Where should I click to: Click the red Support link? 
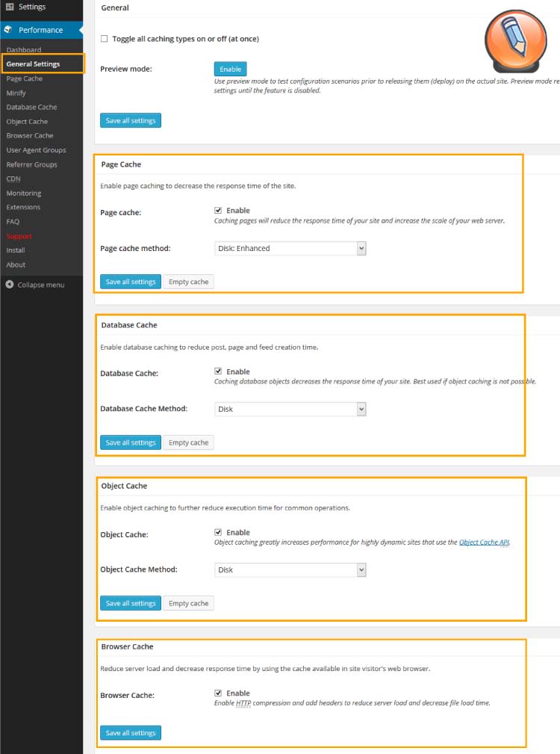tap(19, 236)
